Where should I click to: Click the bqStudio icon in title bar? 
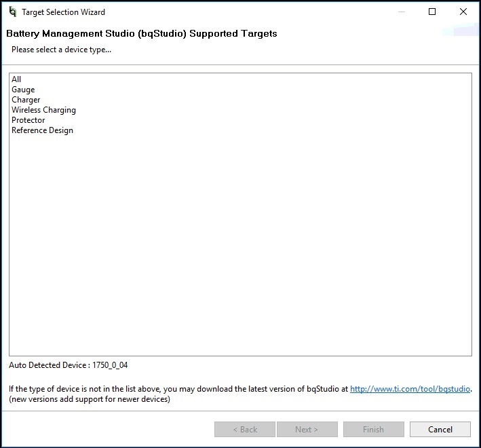pyautogui.click(x=13, y=12)
